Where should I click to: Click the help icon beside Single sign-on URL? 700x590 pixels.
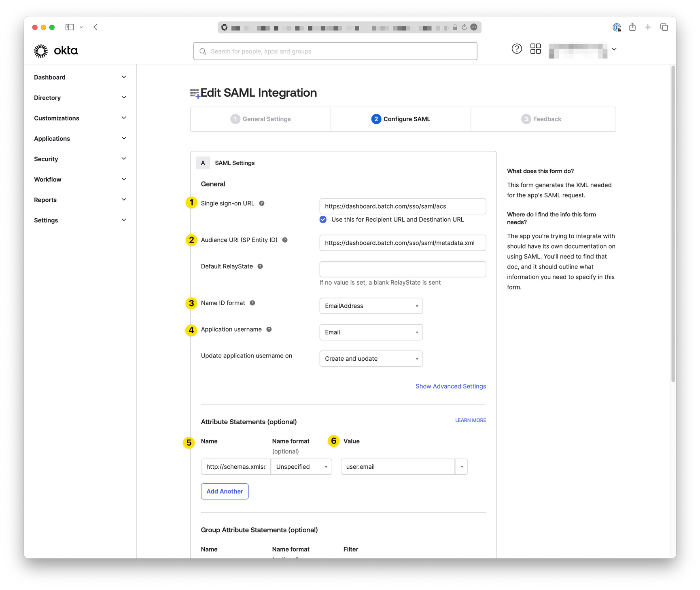262,203
